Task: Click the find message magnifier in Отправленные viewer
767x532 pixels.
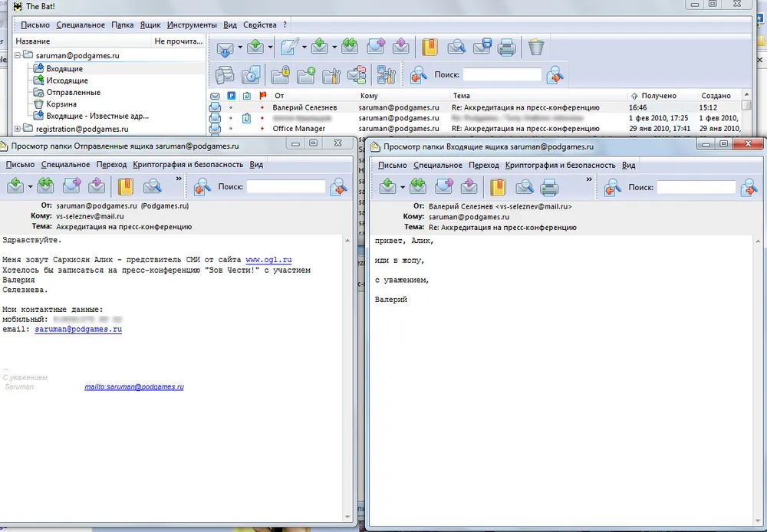Action: [152, 186]
